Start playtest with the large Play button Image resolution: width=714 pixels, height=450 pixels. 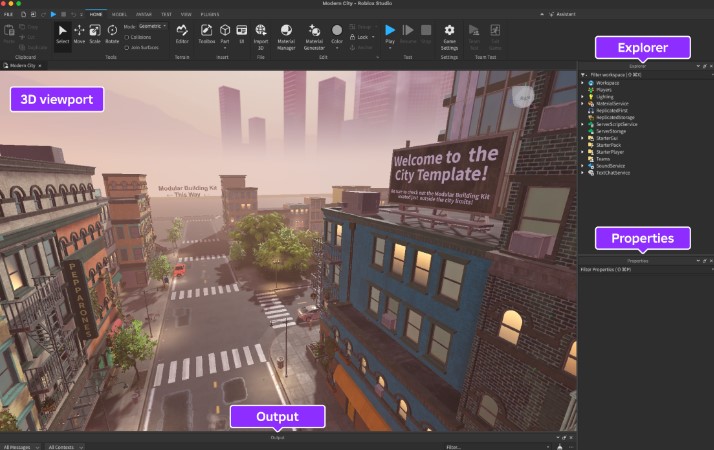tap(390, 31)
